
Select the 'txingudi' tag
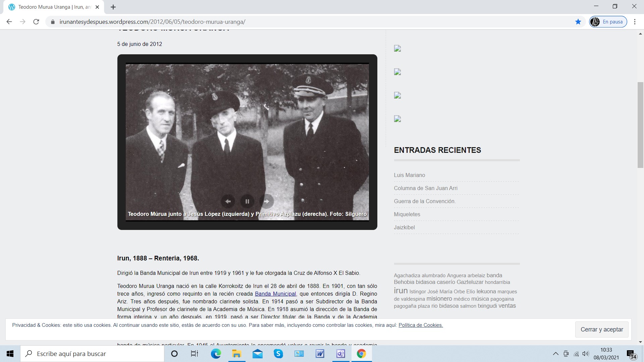tap(487, 306)
